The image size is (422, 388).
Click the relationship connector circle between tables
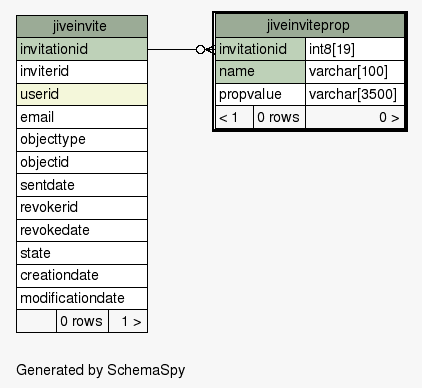pyautogui.click(x=200, y=50)
